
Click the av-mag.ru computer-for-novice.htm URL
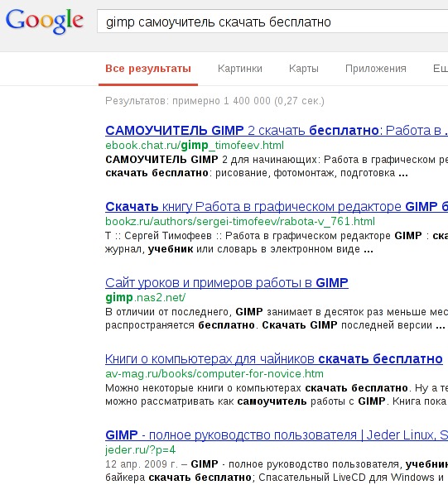214,374
